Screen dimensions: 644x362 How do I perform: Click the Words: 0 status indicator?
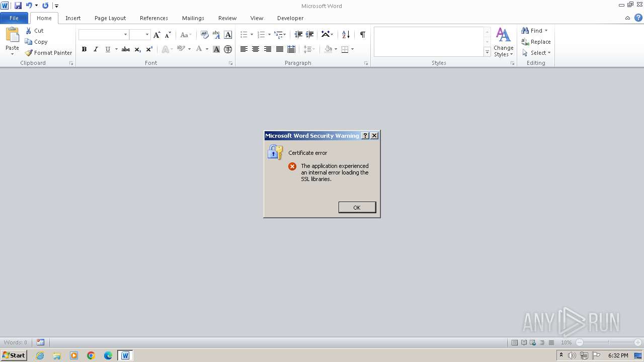[16, 342]
